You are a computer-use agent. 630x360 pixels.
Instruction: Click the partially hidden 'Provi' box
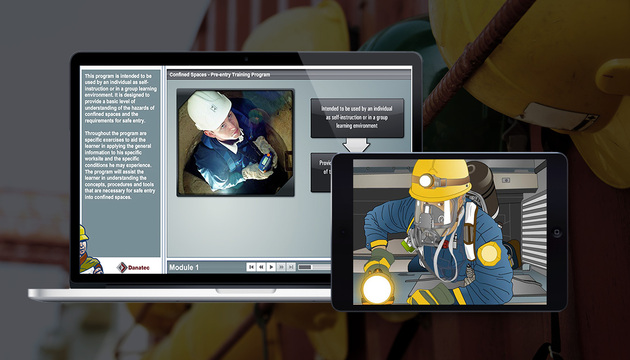pos(321,172)
